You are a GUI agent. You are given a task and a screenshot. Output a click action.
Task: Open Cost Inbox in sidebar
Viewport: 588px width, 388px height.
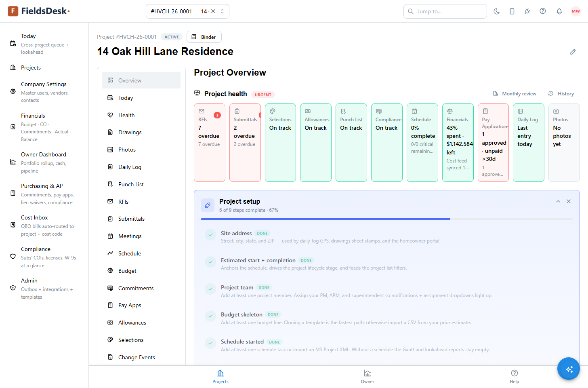44,225
